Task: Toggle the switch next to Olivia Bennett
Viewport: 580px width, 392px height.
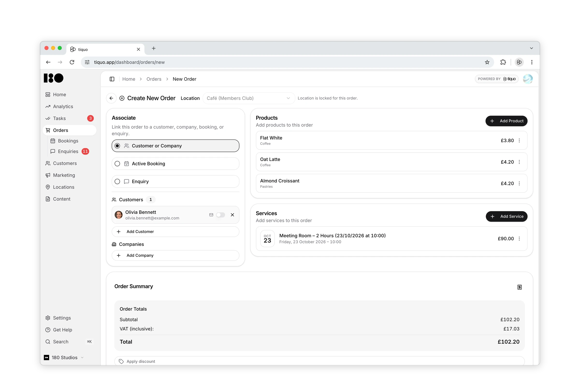Action: tap(220, 215)
